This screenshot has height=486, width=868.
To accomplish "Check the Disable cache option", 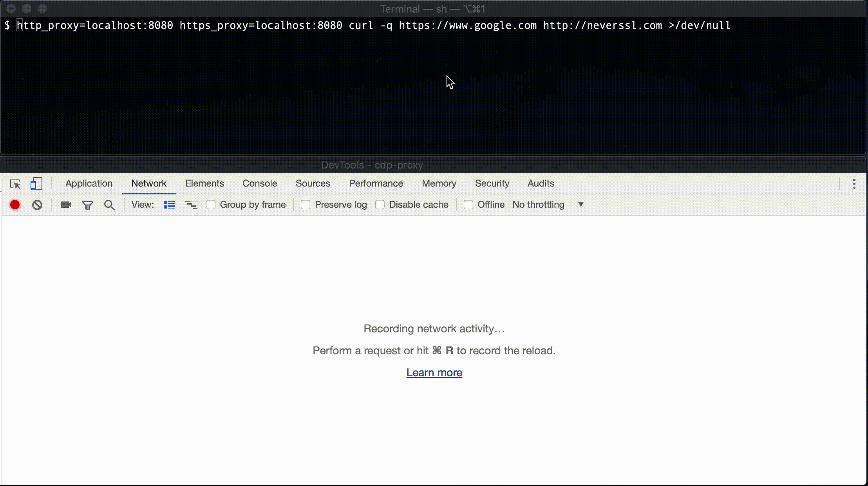I will (380, 205).
